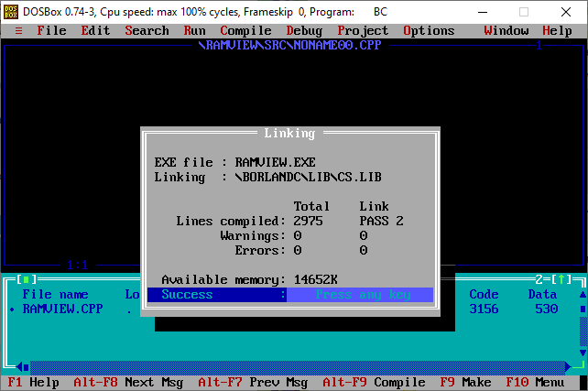Open the Window menu
This screenshot has height=391, width=588.
point(506,31)
